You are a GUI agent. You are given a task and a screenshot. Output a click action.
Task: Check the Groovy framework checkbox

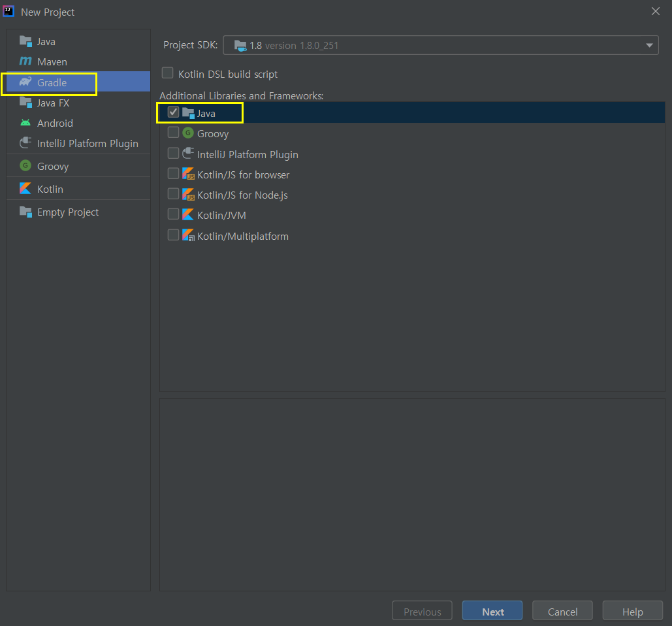pos(173,133)
